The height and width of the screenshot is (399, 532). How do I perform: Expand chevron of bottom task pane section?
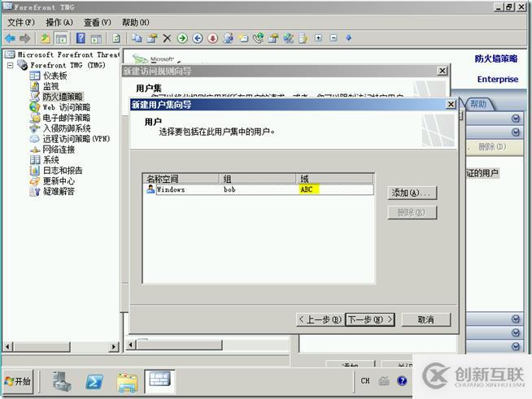[516, 346]
